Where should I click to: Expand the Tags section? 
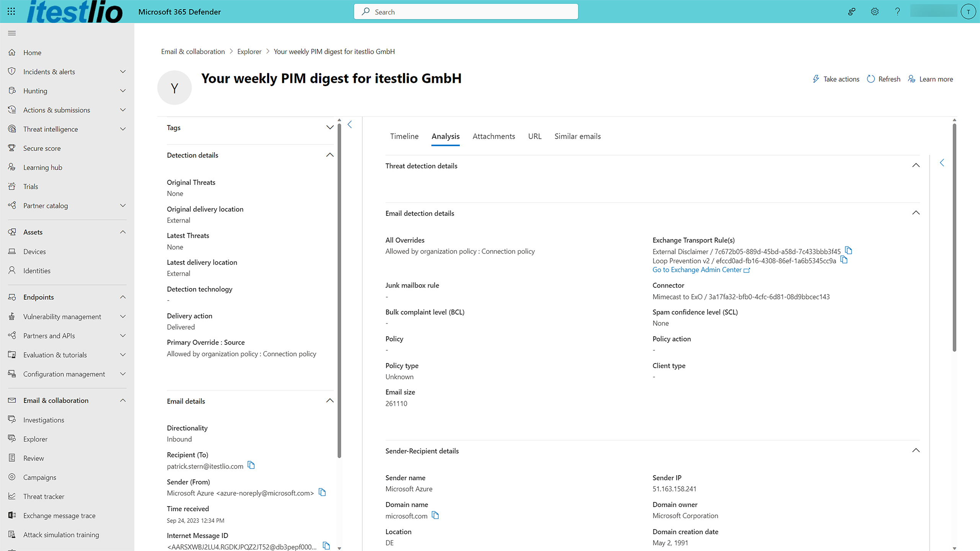tap(330, 127)
